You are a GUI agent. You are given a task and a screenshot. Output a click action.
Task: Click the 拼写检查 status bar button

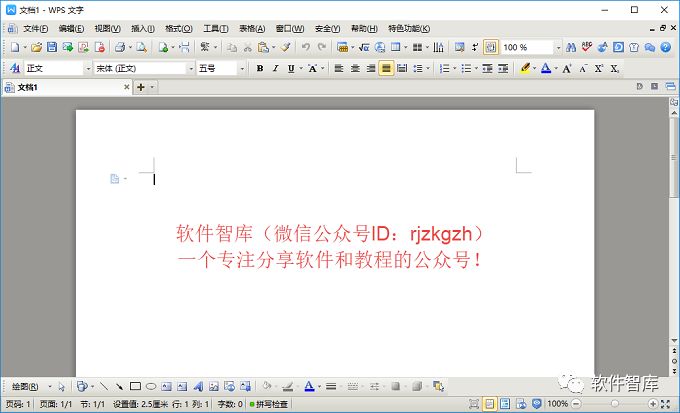[x=268, y=404]
